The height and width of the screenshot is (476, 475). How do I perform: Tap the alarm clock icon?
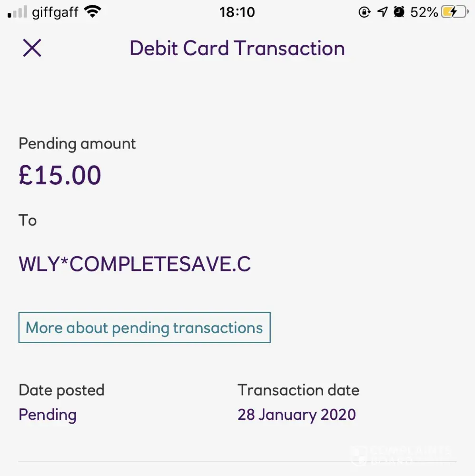pyautogui.click(x=399, y=12)
